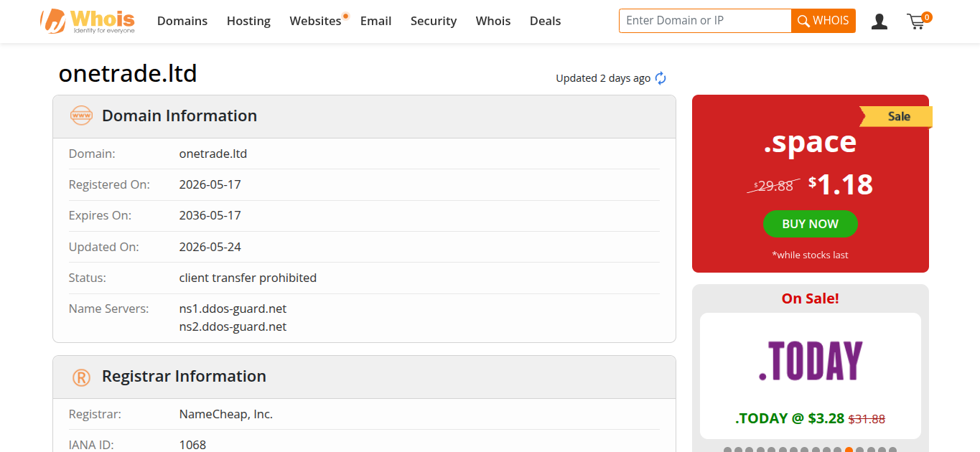The width and height of the screenshot is (980, 452).
Task: Open the Domains menu
Action: coord(182,21)
